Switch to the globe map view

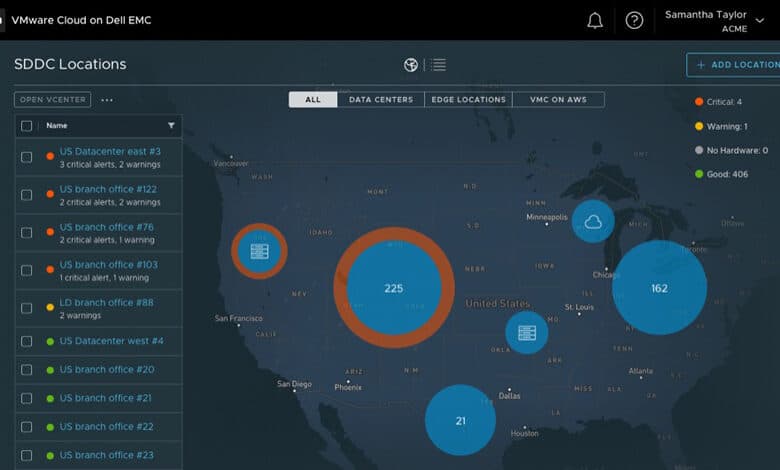(411, 65)
